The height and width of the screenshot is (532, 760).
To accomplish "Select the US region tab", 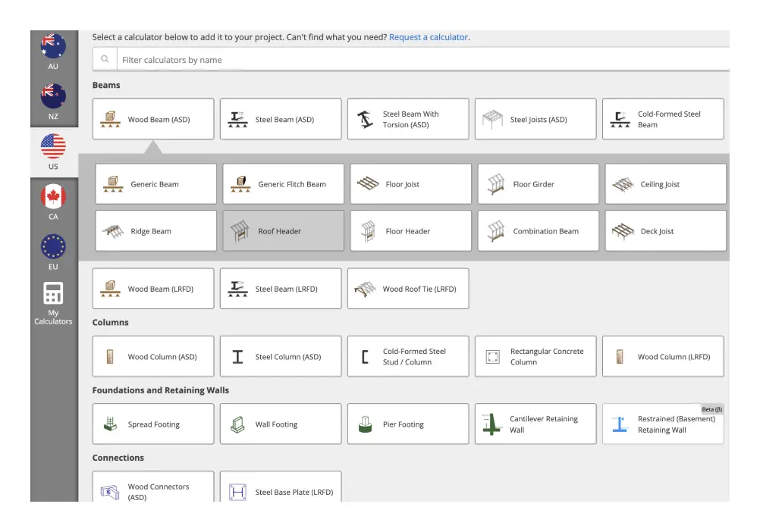I will coord(53,150).
